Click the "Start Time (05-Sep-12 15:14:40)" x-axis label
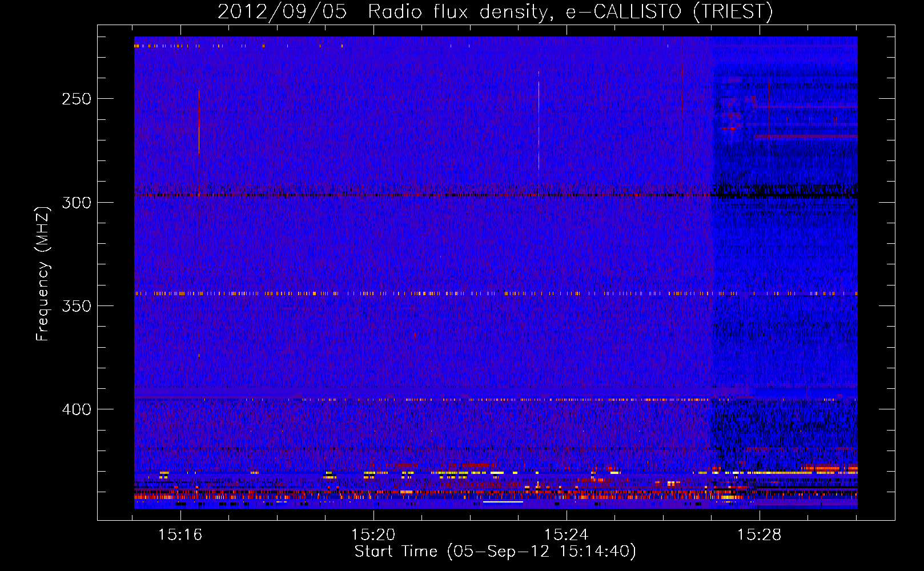This screenshot has width=924, height=571. point(495,552)
